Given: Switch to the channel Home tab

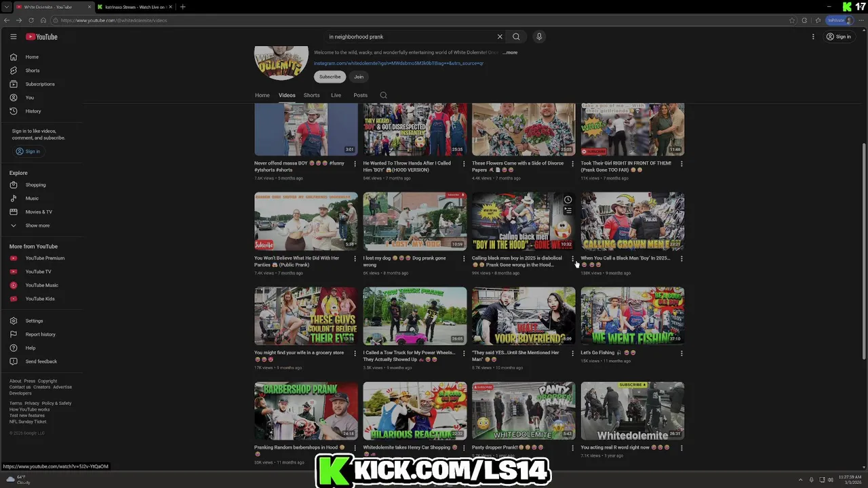Looking at the screenshot, I should click(262, 96).
